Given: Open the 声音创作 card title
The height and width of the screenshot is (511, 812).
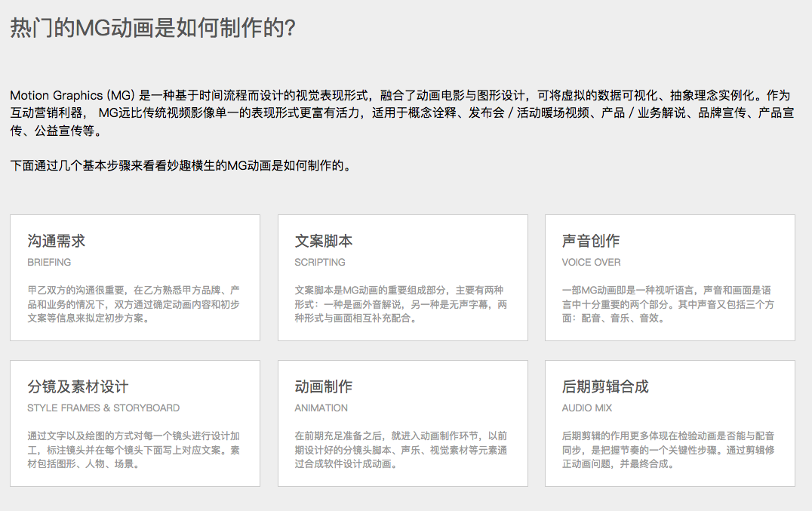Looking at the screenshot, I should pyautogui.click(x=591, y=241).
